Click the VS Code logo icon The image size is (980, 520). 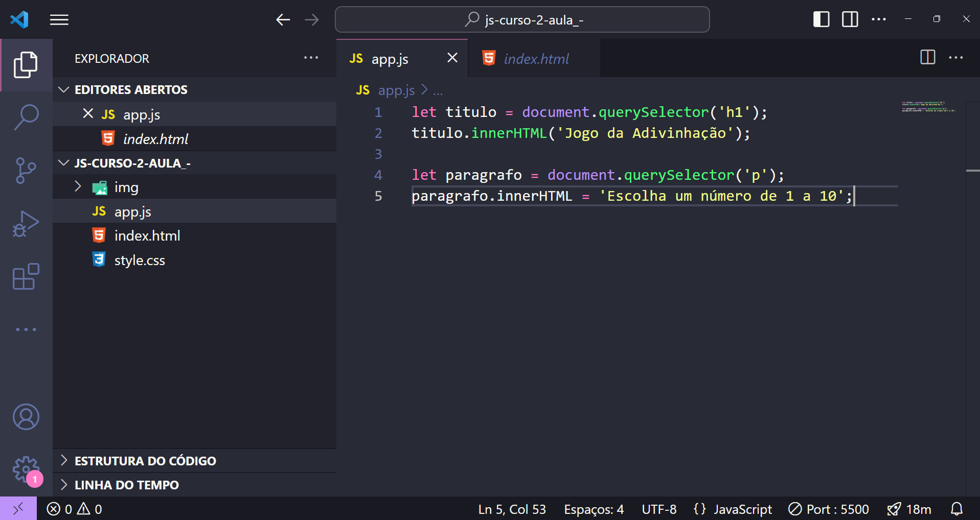[19, 20]
